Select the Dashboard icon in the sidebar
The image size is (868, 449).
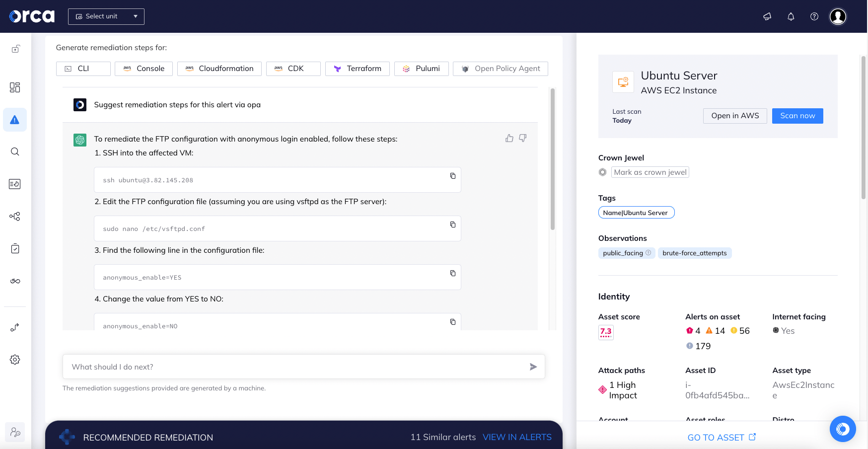point(15,87)
